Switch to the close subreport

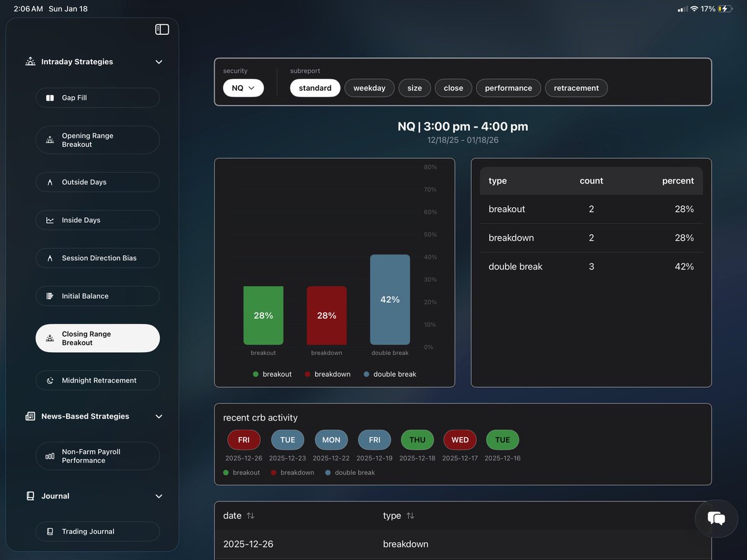coord(453,88)
